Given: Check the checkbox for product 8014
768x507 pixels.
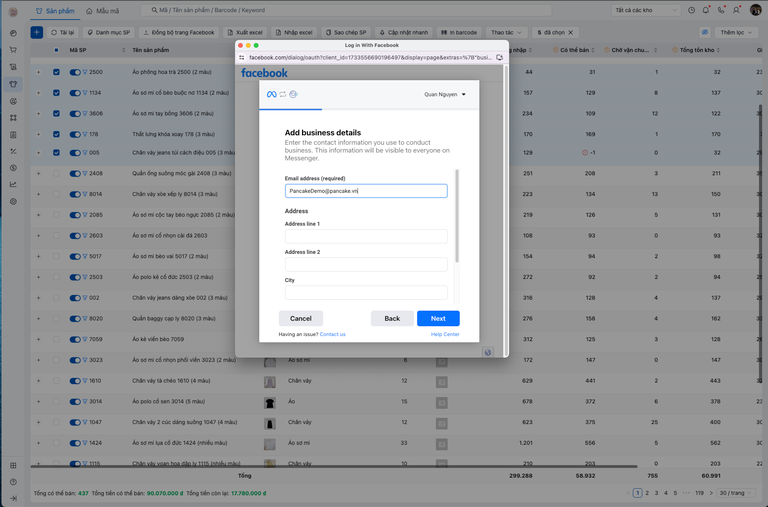Looking at the screenshot, I should pyautogui.click(x=56, y=194).
